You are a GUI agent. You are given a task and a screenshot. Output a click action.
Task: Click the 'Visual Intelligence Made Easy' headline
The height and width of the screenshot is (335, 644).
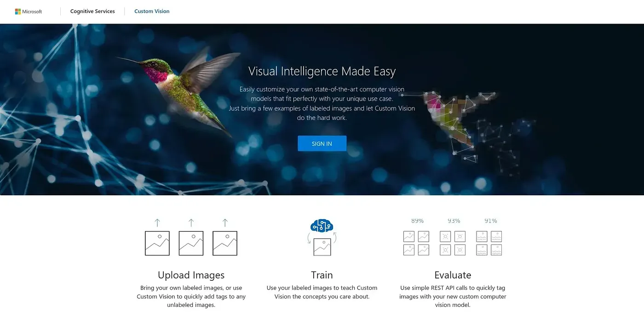click(x=322, y=71)
